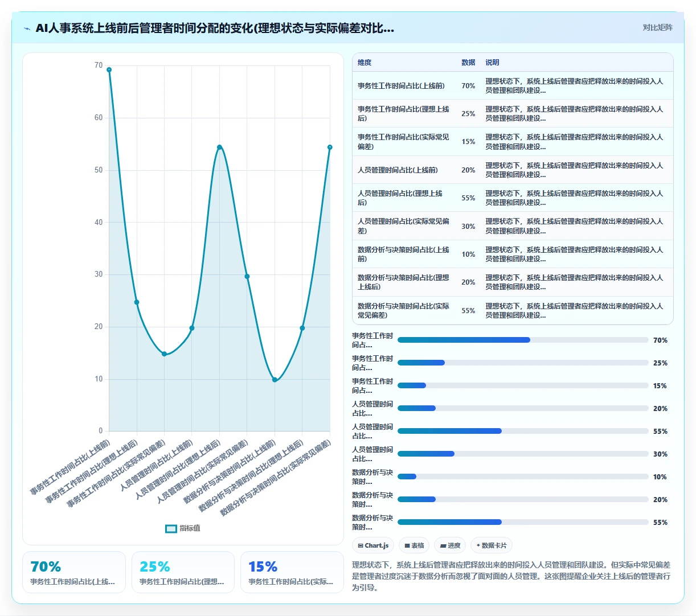Click table row 人员管理时间占比(实际常见偏差)
This screenshot has height=616, width=696.
(513, 226)
